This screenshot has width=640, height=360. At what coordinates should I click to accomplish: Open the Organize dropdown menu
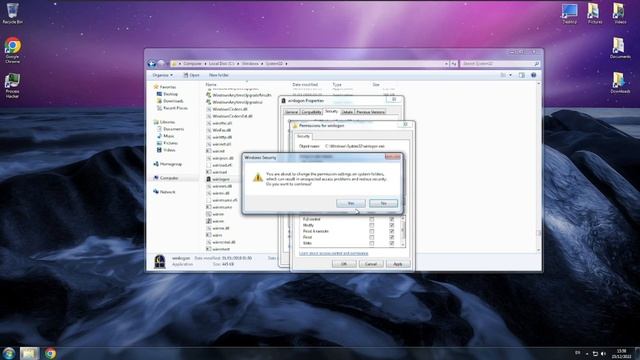(162, 75)
